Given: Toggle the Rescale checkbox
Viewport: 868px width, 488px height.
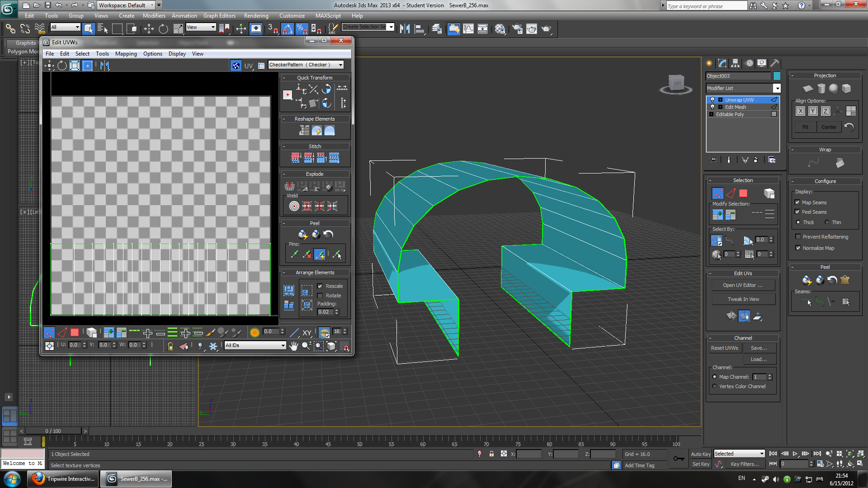Looking at the screenshot, I should (320, 286).
